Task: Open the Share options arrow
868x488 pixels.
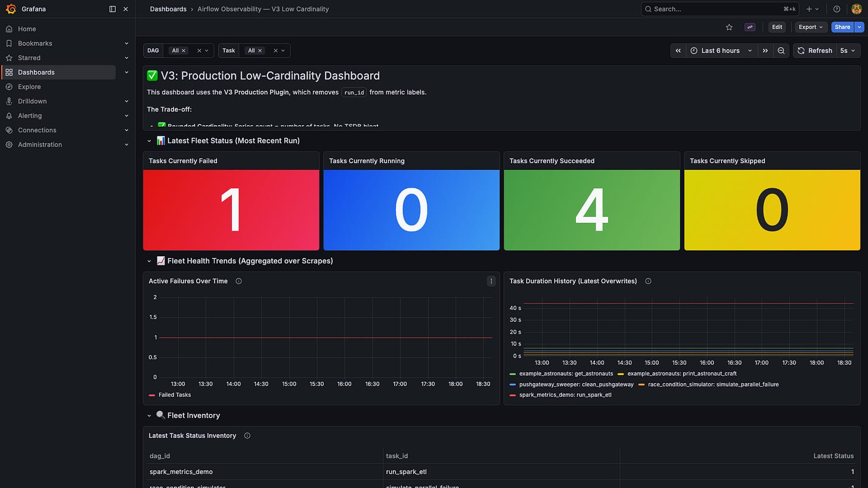Action: pos(859,27)
